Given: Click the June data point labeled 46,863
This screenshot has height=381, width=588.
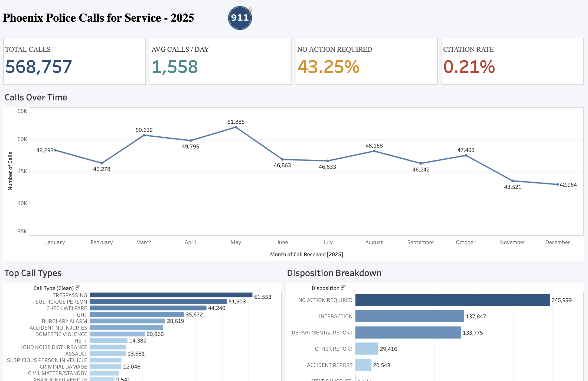Looking at the screenshot, I should click(282, 159).
